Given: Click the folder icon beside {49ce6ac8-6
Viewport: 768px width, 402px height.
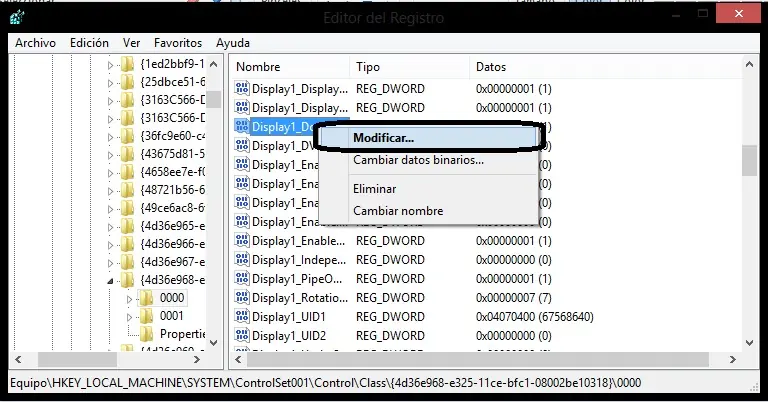Looking at the screenshot, I should coord(127,208).
